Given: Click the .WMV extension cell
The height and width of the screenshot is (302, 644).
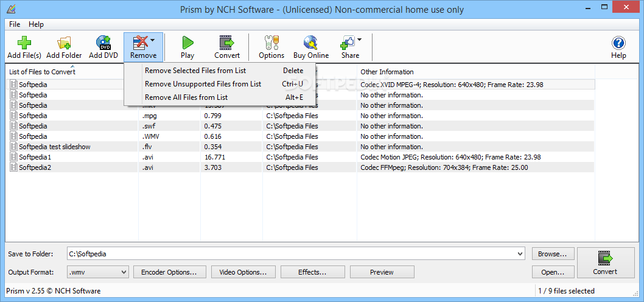Looking at the screenshot, I should click(x=152, y=136).
